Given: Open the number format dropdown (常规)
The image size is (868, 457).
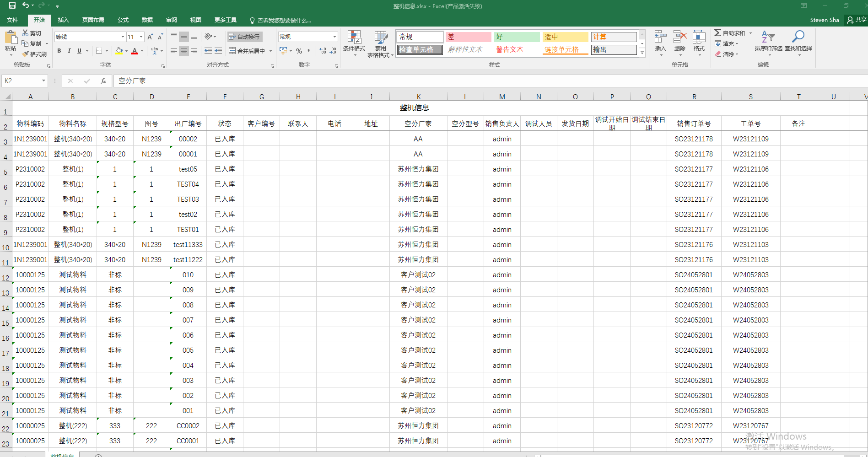Looking at the screenshot, I should coord(334,37).
